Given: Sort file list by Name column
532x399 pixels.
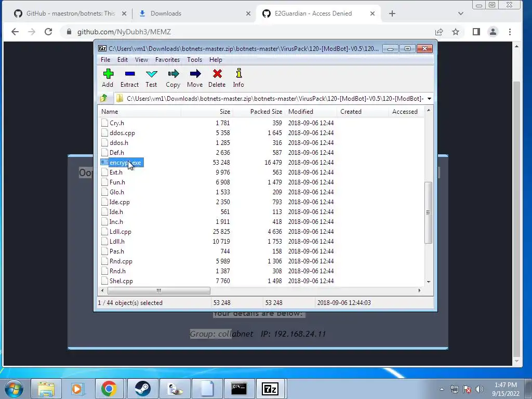Looking at the screenshot, I should (x=139, y=112).
